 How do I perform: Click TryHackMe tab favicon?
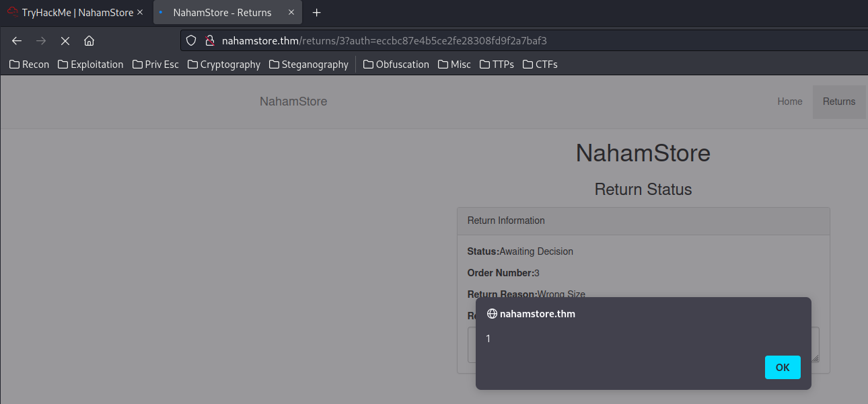coord(13,12)
